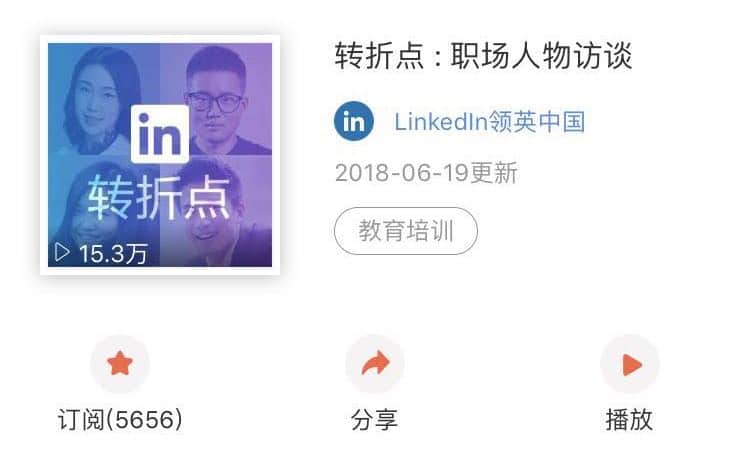Click the 订阅(5656) subscribe label

pyautogui.click(x=120, y=419)
